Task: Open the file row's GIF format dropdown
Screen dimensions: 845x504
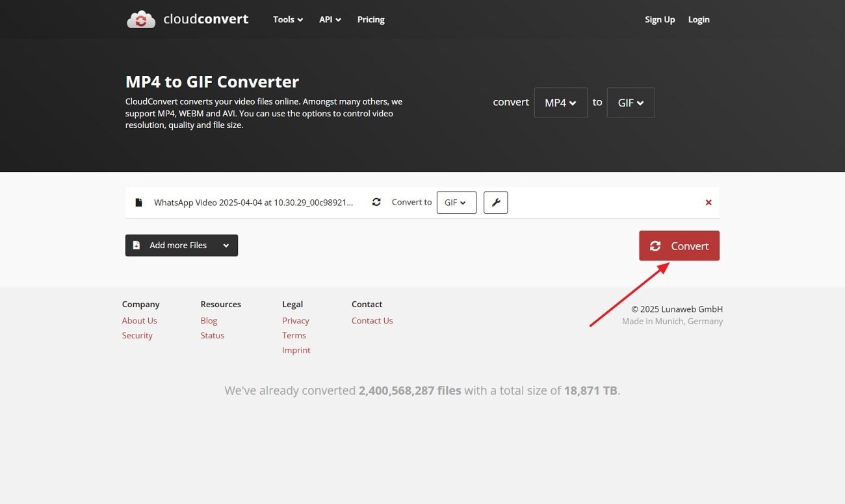Action: (456, 203)
